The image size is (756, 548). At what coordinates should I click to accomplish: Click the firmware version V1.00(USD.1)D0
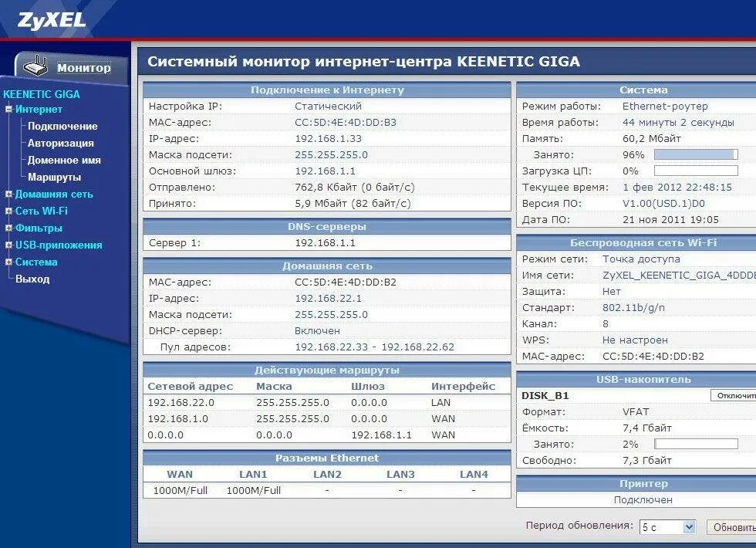pyautogui.click(x=663, y=204)
